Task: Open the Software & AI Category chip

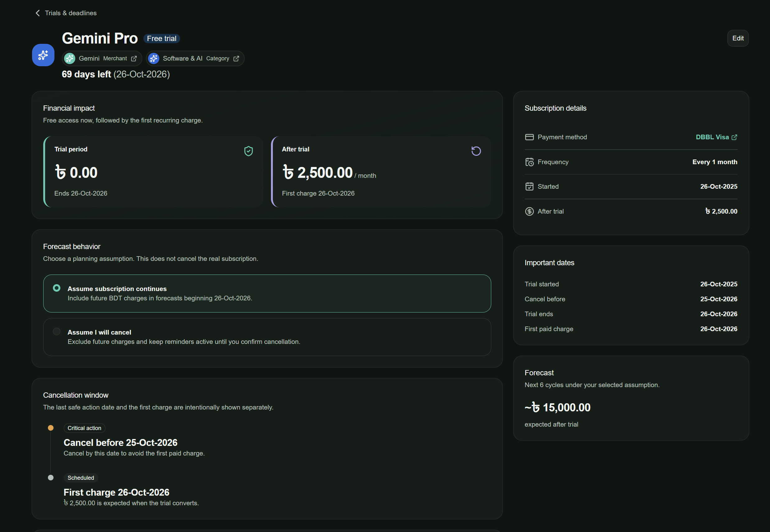Action: click(x=195, y=59)
